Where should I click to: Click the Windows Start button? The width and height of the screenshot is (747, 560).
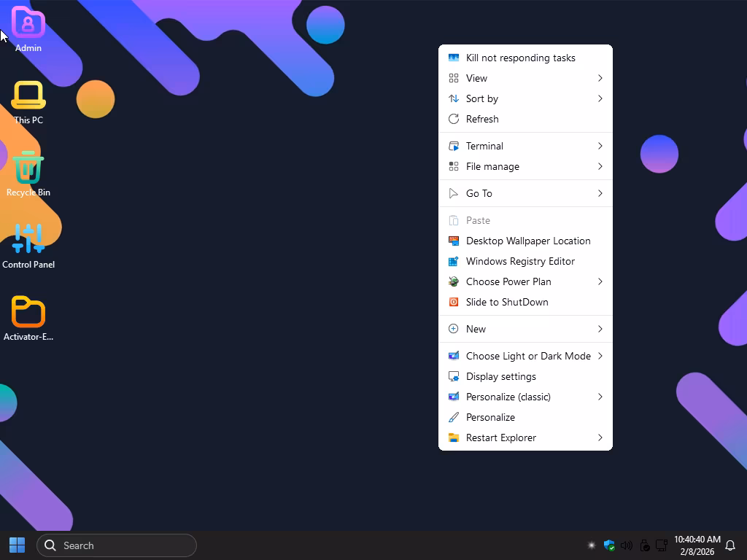pos(17,545)
